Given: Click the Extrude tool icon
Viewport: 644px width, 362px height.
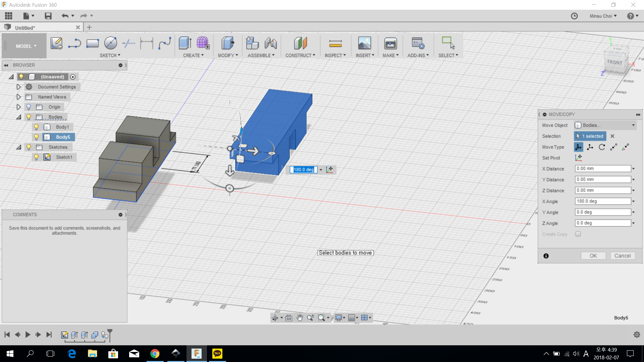Looking at the screenshot, I should (185, 43).
